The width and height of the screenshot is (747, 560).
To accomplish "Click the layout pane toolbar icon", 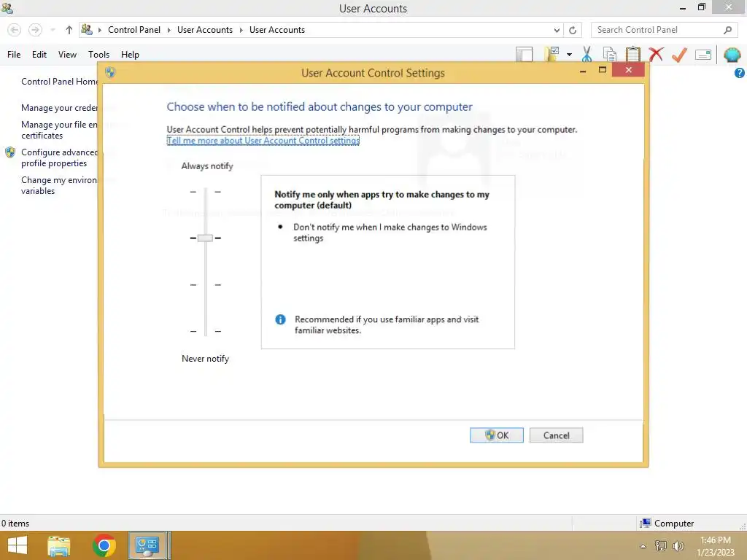I will (524, 54).
